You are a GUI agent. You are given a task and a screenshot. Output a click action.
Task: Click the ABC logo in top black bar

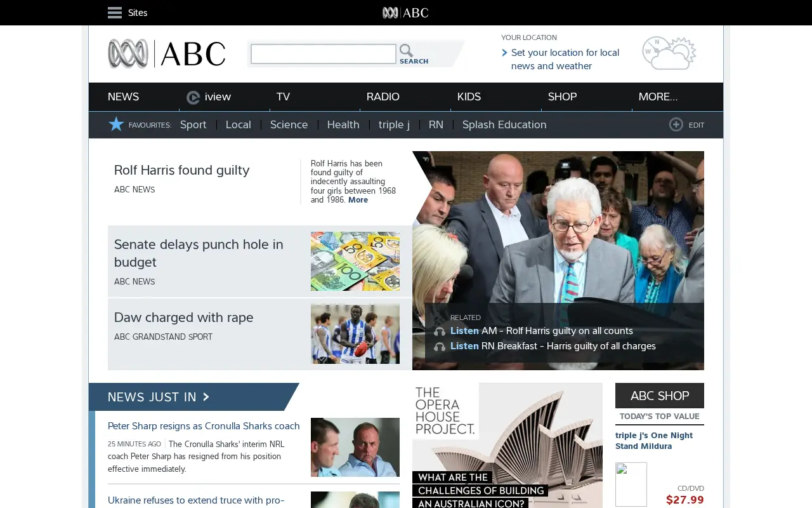(405, 13)
